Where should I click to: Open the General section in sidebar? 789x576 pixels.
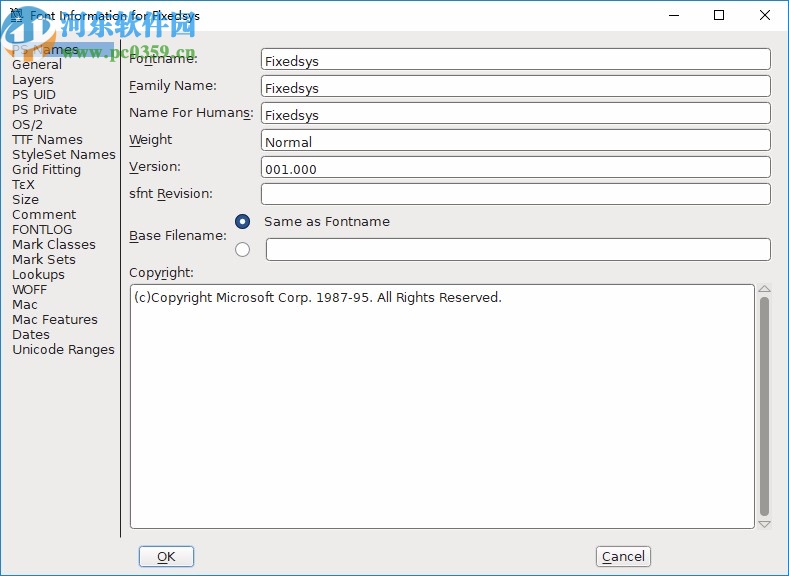(x=37, y=65)
